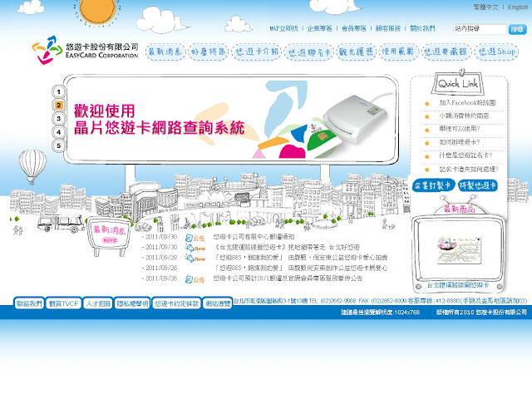Viewport: 532px width, 399px height.
Task: Open the third Quick Link 哪裡可以使用?
Action: pos(460,129)
